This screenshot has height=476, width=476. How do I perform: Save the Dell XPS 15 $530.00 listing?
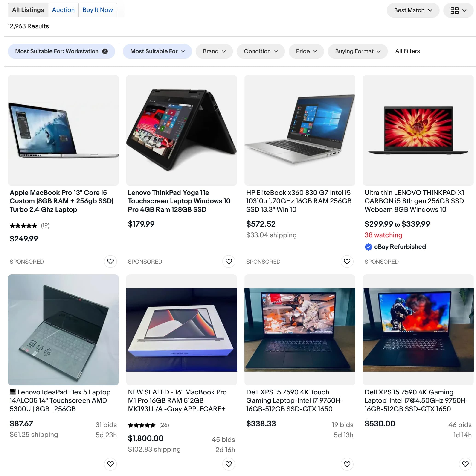click(x=465, y=464)
